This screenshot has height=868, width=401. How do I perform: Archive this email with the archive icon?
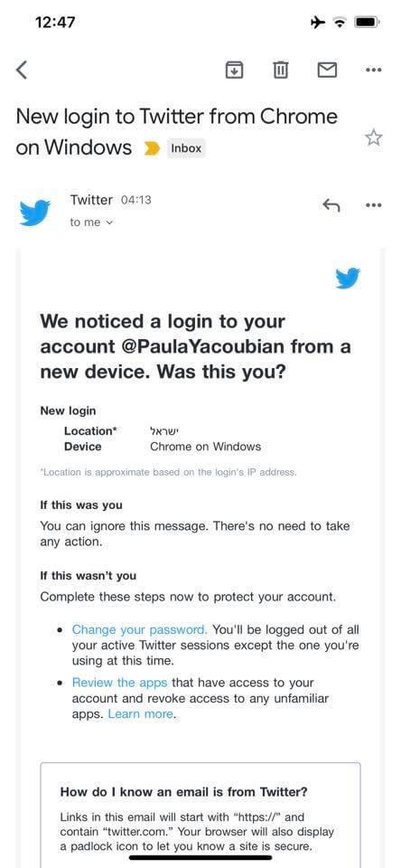tap(235, 70)
